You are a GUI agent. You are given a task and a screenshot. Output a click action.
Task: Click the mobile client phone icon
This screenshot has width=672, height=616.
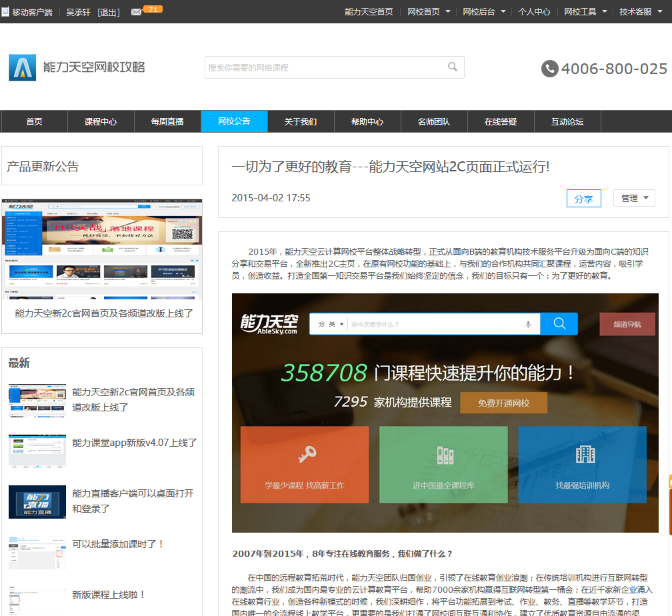(5, 12)
